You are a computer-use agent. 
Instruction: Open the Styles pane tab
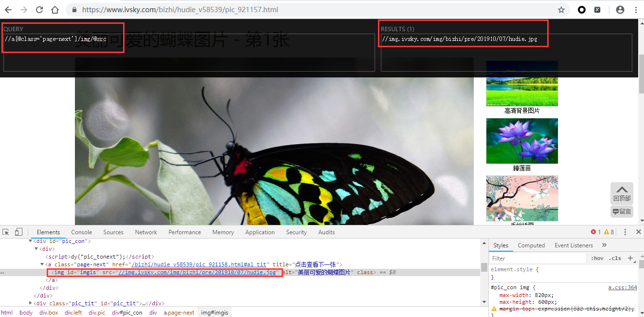click(x=501, y=245)
